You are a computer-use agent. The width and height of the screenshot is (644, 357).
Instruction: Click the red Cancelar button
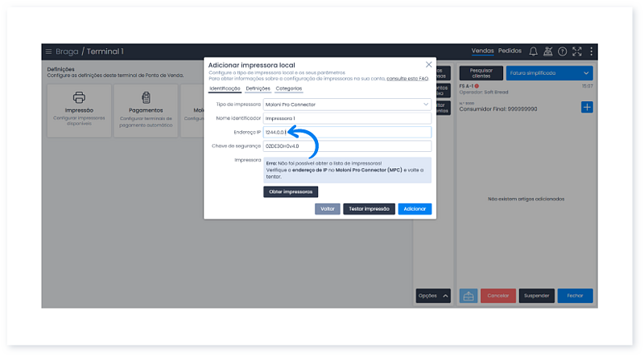click(498, 296)
